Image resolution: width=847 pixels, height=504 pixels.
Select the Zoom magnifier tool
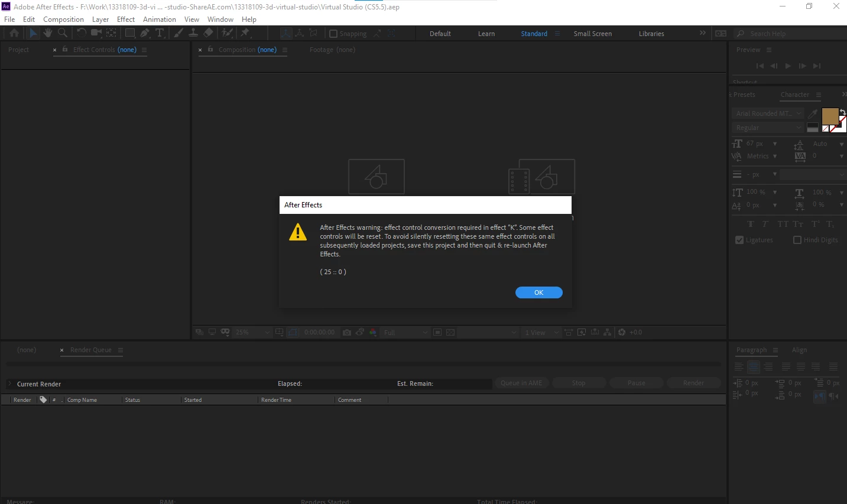click(x=63, y=33)
